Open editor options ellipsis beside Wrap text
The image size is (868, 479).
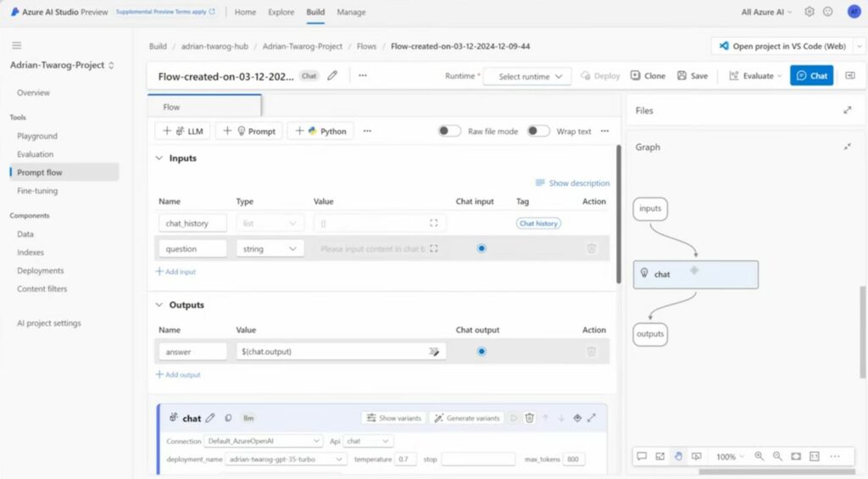point(604,131)
